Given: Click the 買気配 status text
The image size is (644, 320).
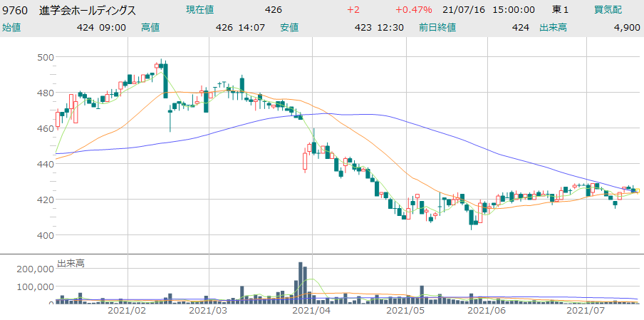Looking at the screenshot, I should pyautogui.click(x=608, y=10).
